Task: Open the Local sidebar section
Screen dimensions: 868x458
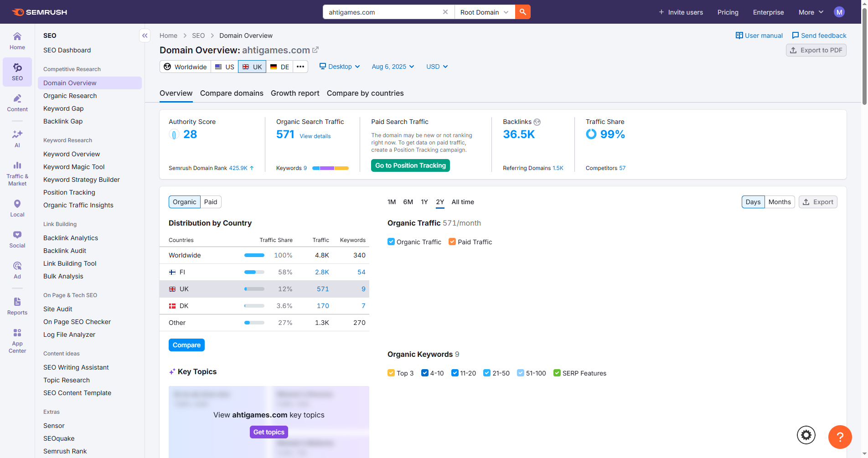Action: [17, 208]
